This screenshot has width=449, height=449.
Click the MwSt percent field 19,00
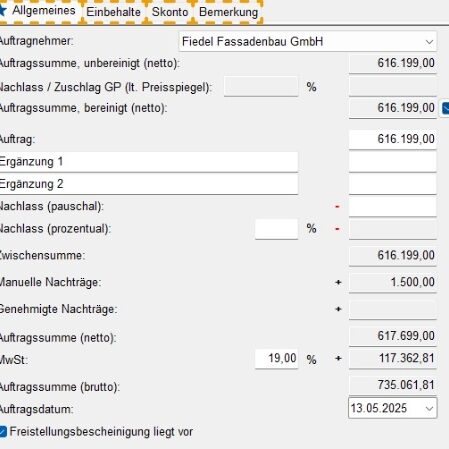click(276, 359)
